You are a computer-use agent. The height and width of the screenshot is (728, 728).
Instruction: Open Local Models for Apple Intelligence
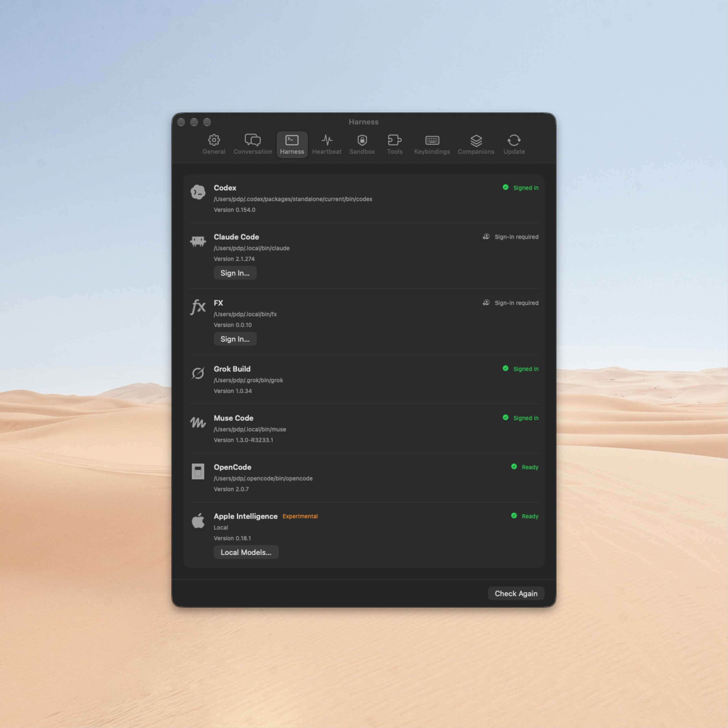click(246, 552)
